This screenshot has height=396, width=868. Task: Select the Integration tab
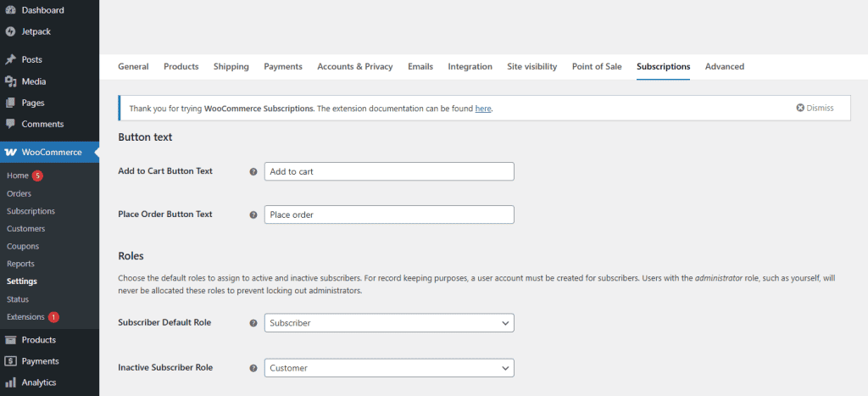pyautogui.click(x=470, y=66)
